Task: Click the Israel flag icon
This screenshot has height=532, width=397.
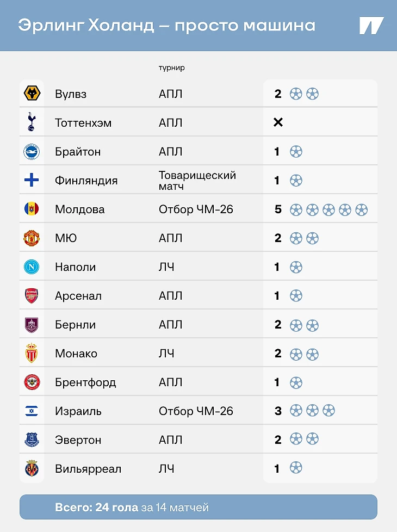Action: [x=32, y=411]
